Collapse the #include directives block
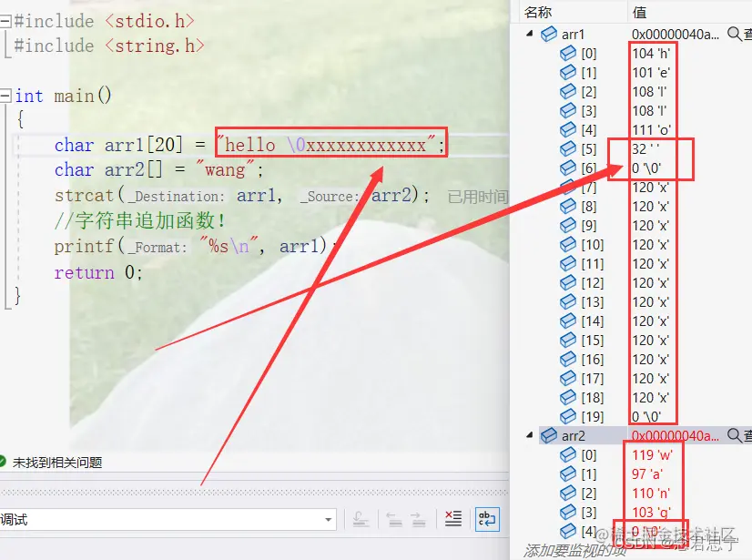This screenshot has width=752, height=560. 5,21
